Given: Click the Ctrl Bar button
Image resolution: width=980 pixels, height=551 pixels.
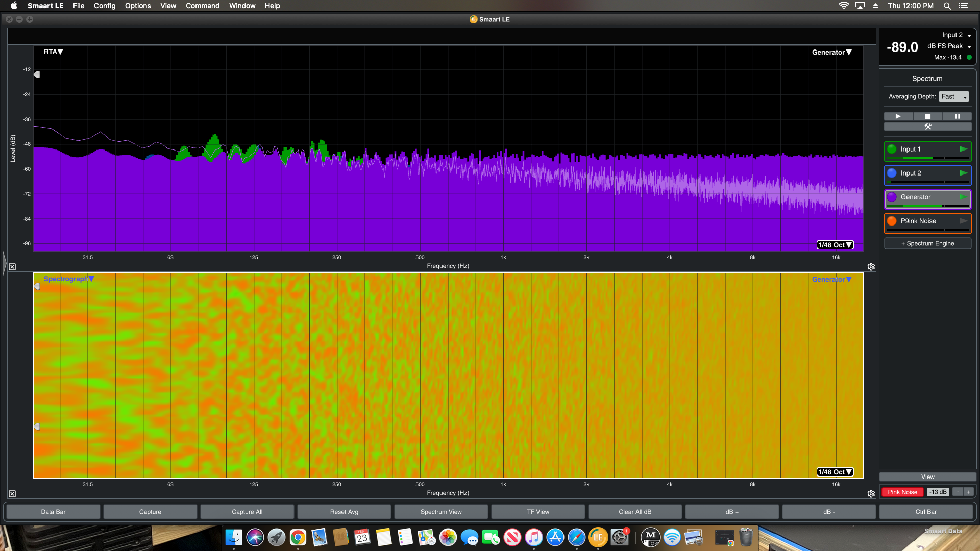Looking at the screenshot, I should pos(926,512).
